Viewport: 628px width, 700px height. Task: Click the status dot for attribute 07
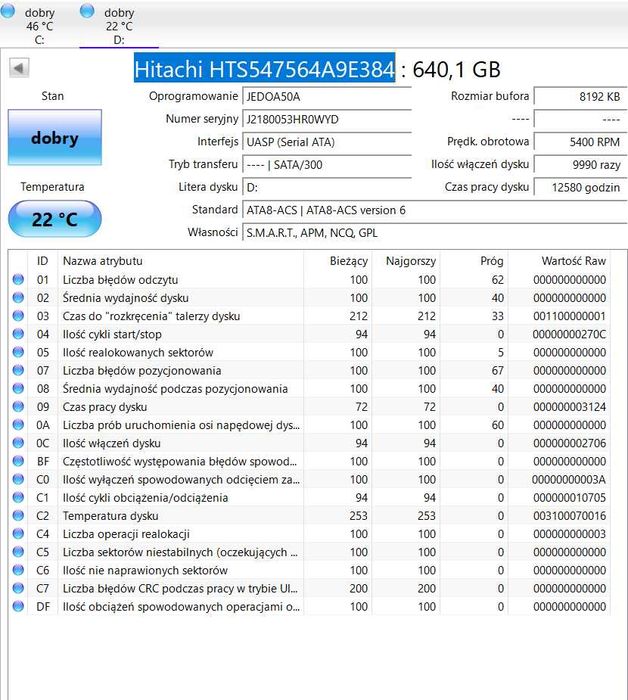point(18,370)
